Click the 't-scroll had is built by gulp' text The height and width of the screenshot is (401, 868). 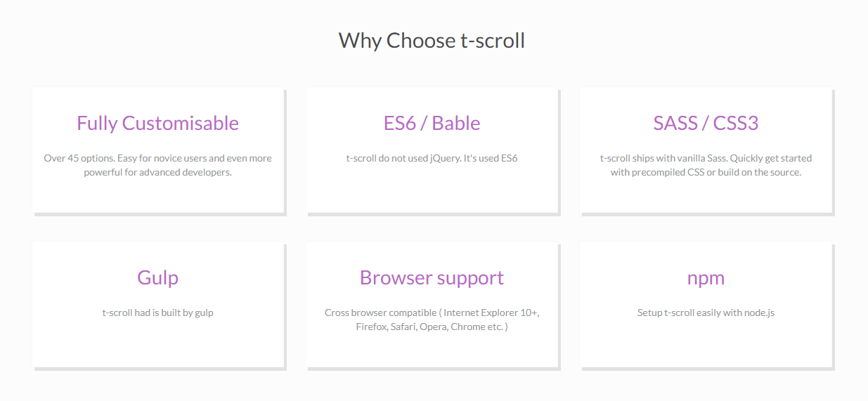pos(157,313)
